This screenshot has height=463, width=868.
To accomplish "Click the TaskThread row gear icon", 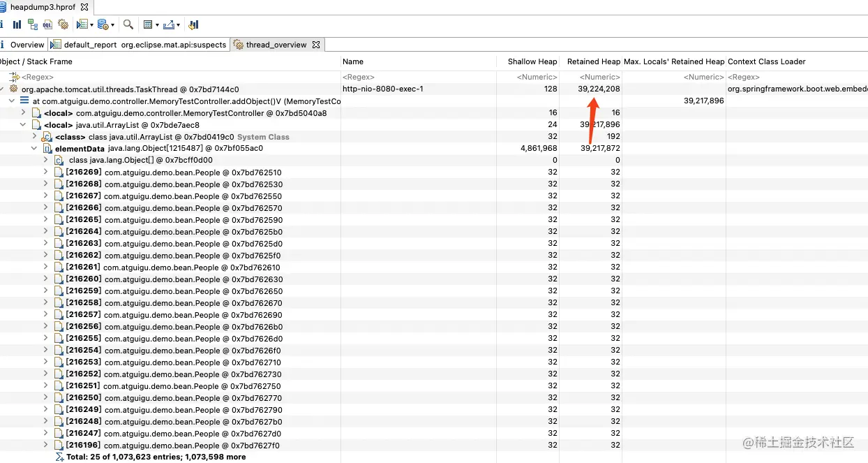I will coord(13,89).
